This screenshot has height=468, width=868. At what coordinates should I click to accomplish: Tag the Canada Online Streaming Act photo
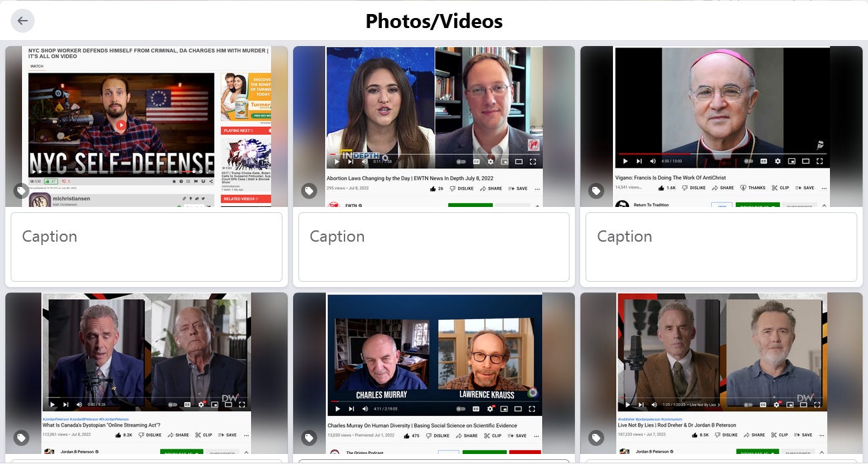pos(22,438)
